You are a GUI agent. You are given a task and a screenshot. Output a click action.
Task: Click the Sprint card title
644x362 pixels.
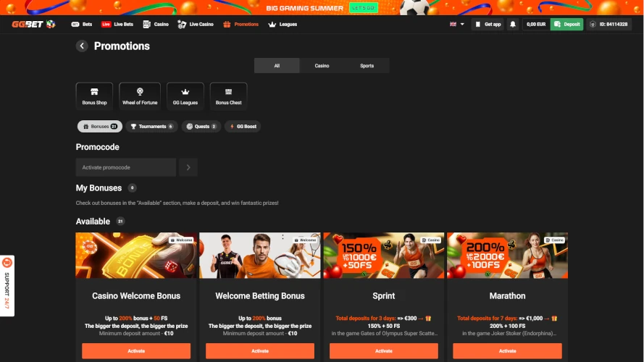point(384,296)
